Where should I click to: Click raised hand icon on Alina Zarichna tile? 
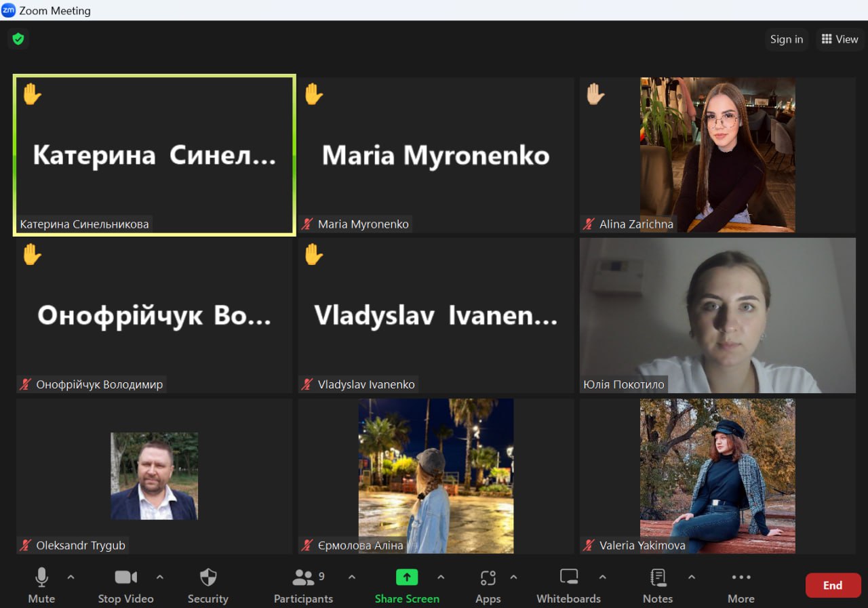595,94
